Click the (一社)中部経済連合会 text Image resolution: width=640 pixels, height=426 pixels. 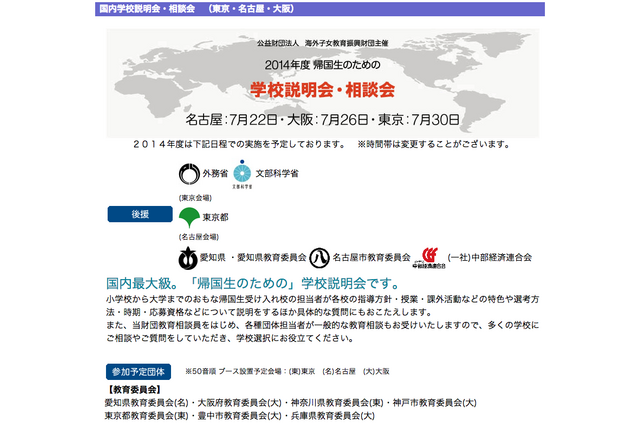[490, 257]
